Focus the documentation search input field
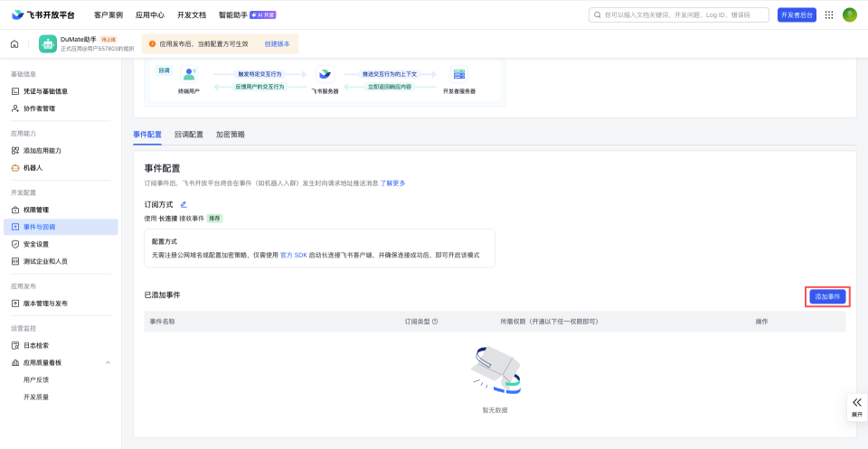Viewport: 868px width, 449px height. pos(678,14)
